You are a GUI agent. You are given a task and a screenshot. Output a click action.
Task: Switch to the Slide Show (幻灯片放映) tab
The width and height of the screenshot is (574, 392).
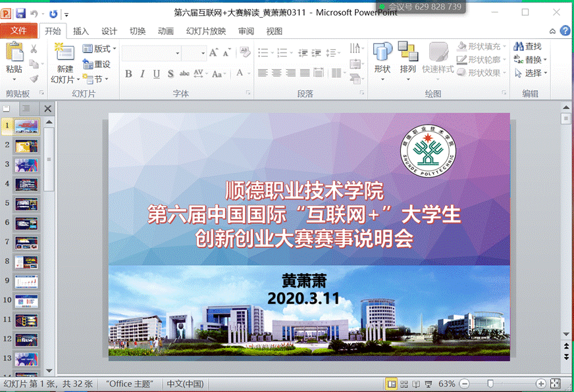click(x=205, y=31)
